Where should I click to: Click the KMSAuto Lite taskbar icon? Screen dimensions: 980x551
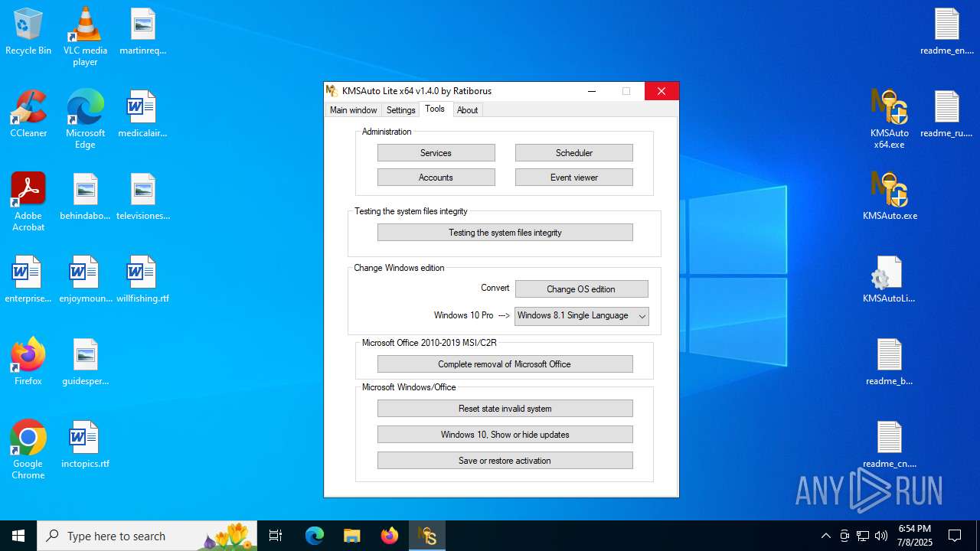427,536
